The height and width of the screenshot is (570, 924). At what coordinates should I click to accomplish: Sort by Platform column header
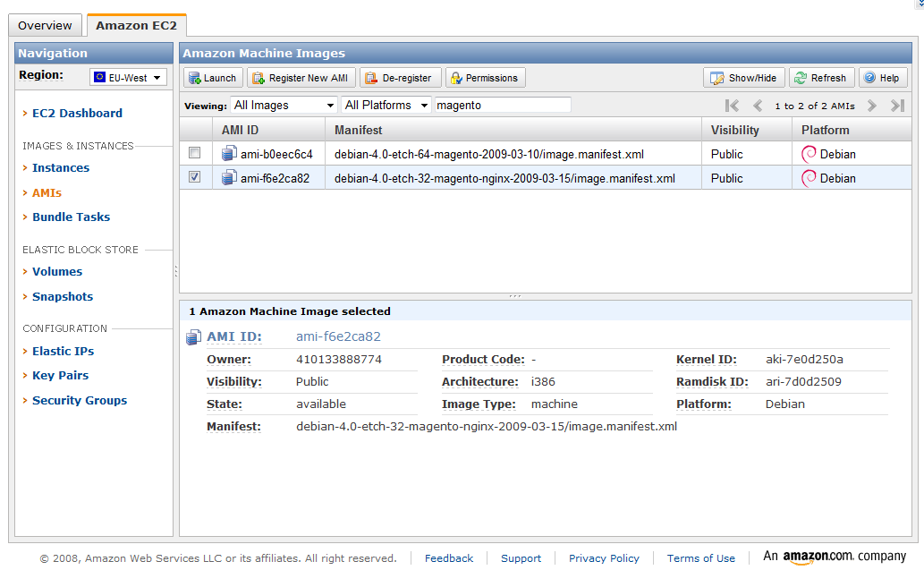tap(852, 130)
